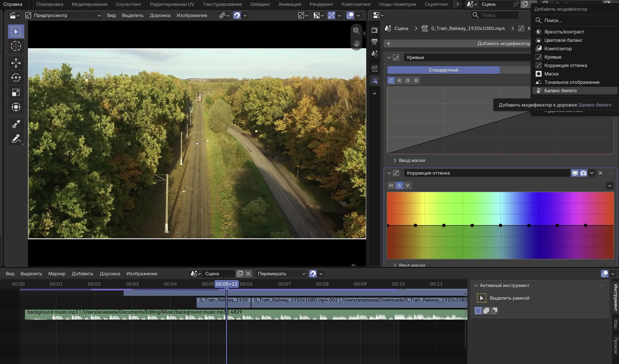The image size is (619, 364).
Task: Open the Перемешать overlap mode dropdown
Action: (281, 273)
